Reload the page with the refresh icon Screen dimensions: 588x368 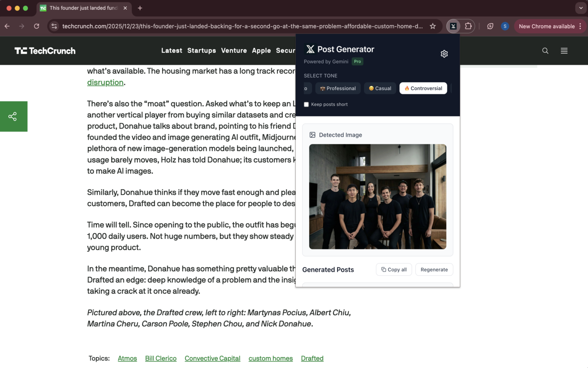(x=36, y=26)
